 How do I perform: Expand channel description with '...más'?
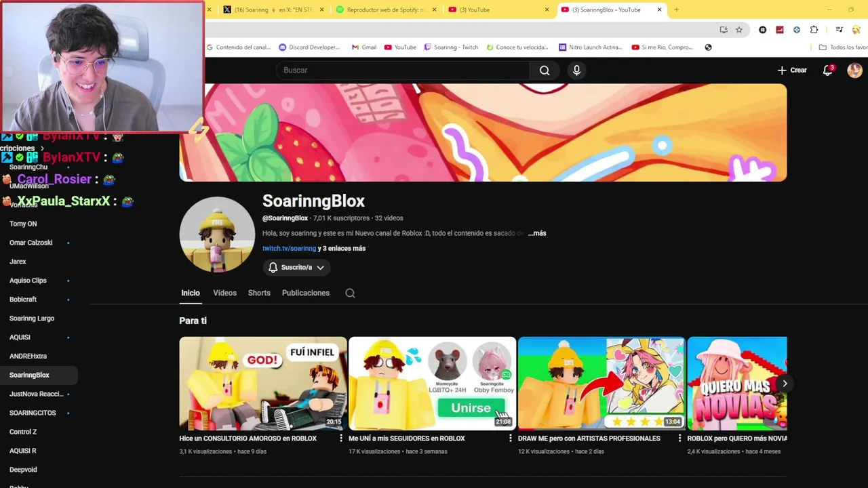pos(537,233)
